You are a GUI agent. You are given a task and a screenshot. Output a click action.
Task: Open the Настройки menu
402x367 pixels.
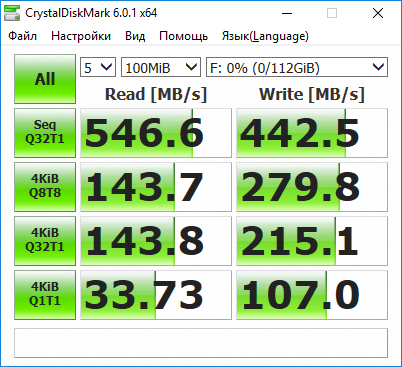click(81, 36)
